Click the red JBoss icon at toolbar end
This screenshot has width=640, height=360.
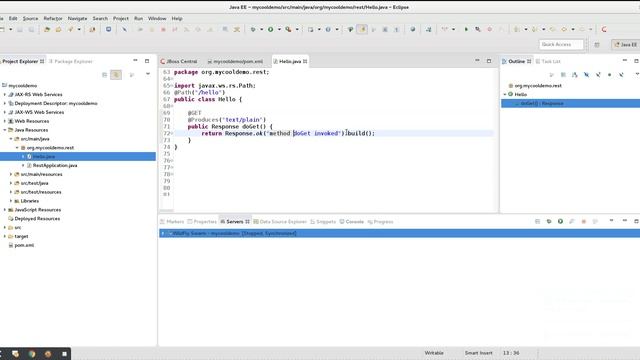pyautogui.click(x=604, y=29)
